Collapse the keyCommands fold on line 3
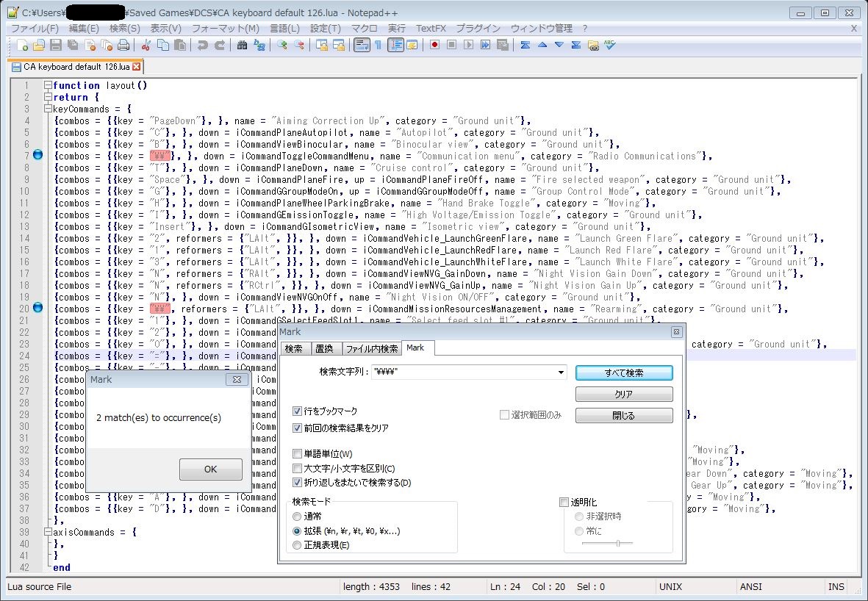868x601 pixels. [48, 109]
